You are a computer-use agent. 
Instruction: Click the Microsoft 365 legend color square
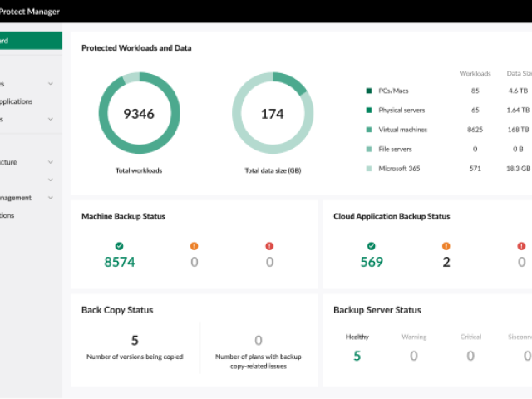pyautogui.click(x=369, y=169)
